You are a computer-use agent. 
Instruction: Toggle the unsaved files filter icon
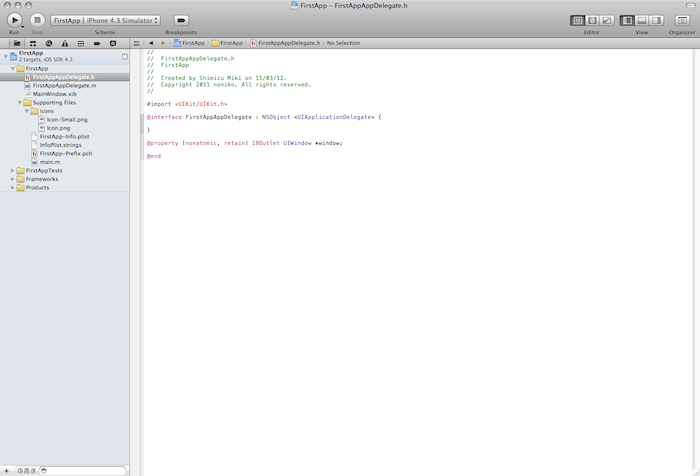click(33, 471)
